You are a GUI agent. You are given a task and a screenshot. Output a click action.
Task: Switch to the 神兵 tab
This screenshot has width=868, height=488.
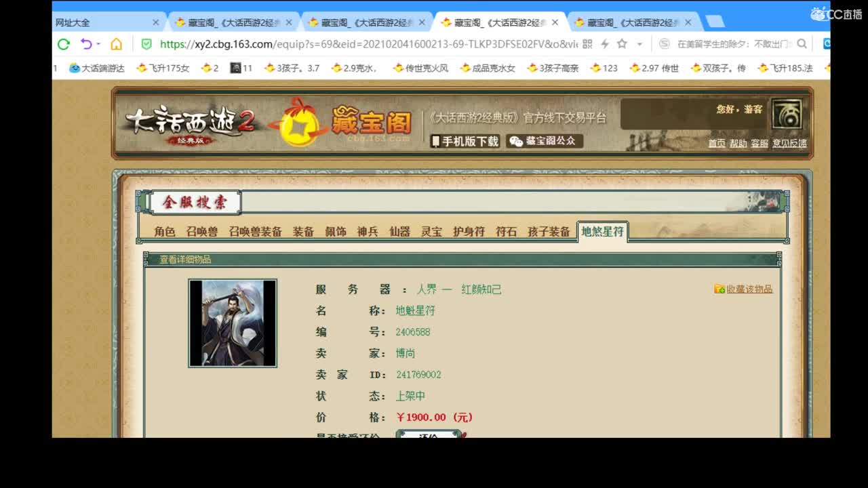368,232
